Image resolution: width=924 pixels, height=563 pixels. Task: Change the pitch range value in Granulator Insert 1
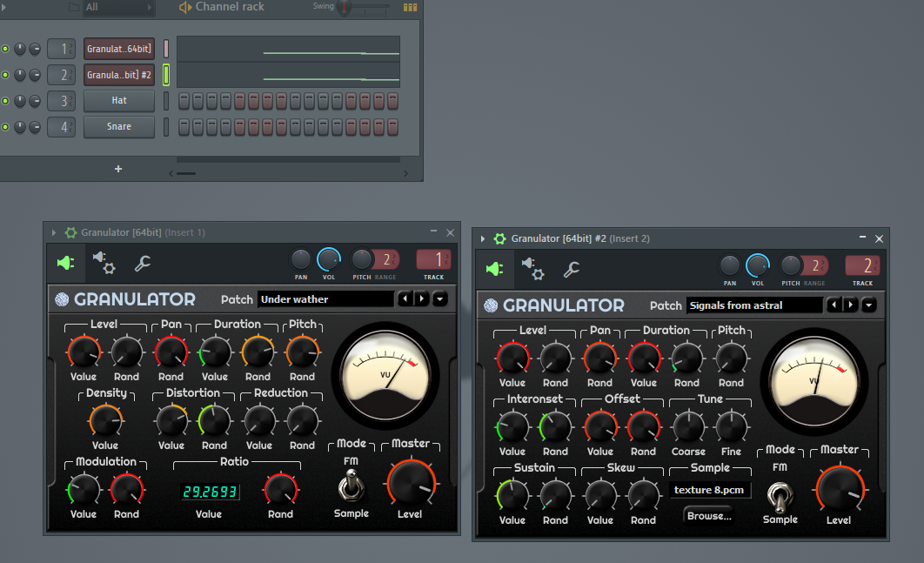coord(386,259)
